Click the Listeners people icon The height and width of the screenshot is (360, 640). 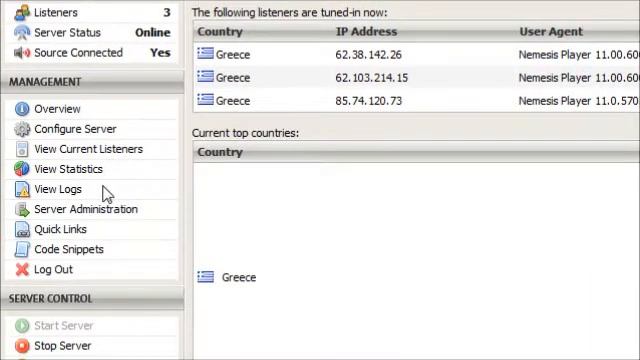22,13
